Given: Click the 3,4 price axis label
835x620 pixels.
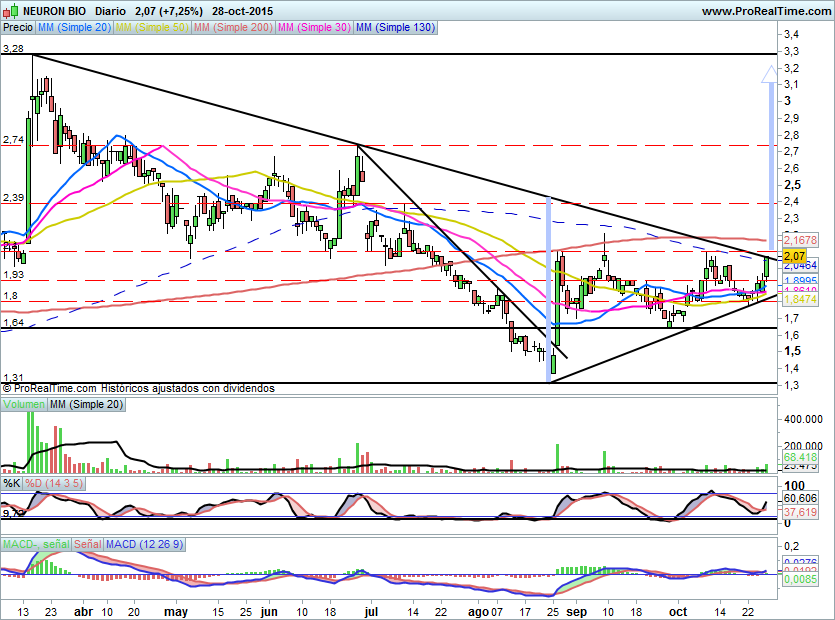Looking at the screenshot, I should click(x=791, y=35).
